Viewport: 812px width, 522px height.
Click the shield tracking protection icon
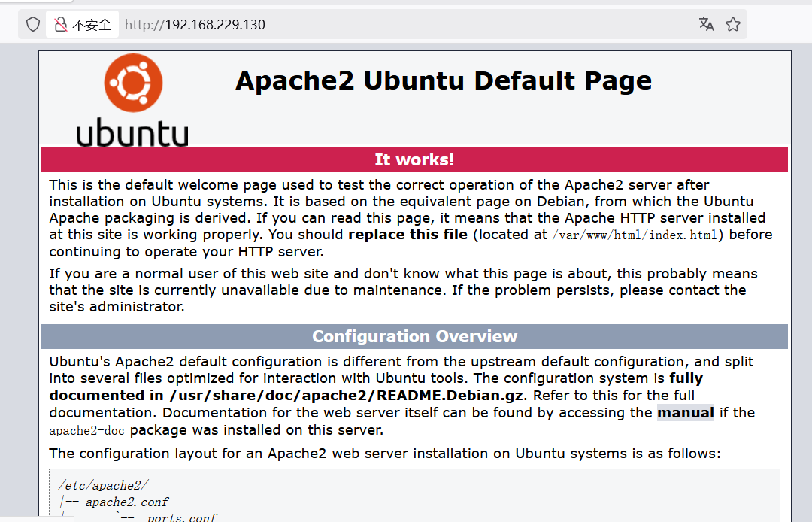pyautogui.click(x=32, y=24)
